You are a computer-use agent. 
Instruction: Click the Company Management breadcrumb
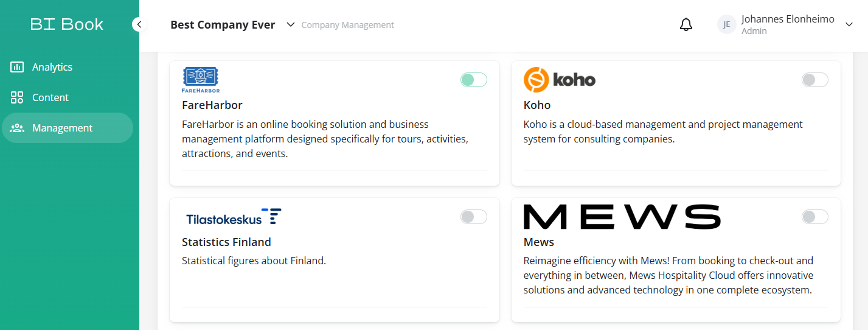(x=348, y=25)
